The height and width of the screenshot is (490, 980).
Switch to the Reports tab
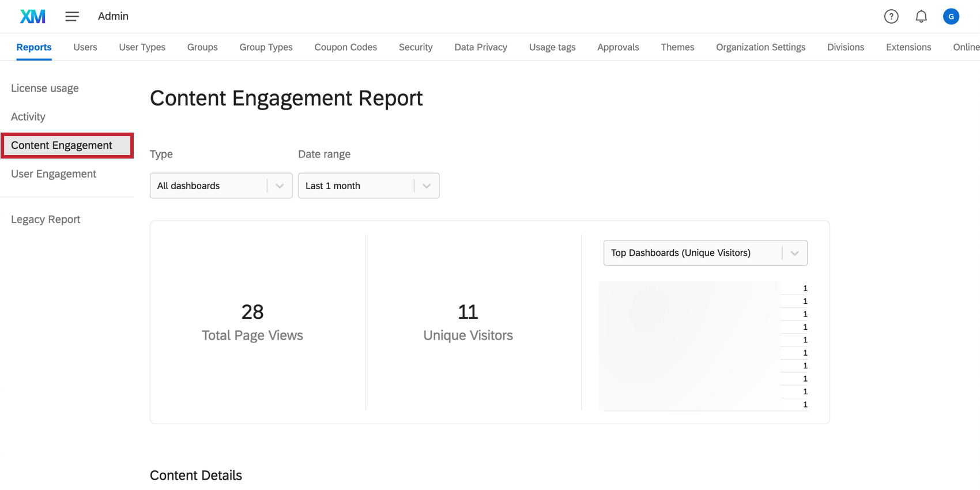(34, 47)
